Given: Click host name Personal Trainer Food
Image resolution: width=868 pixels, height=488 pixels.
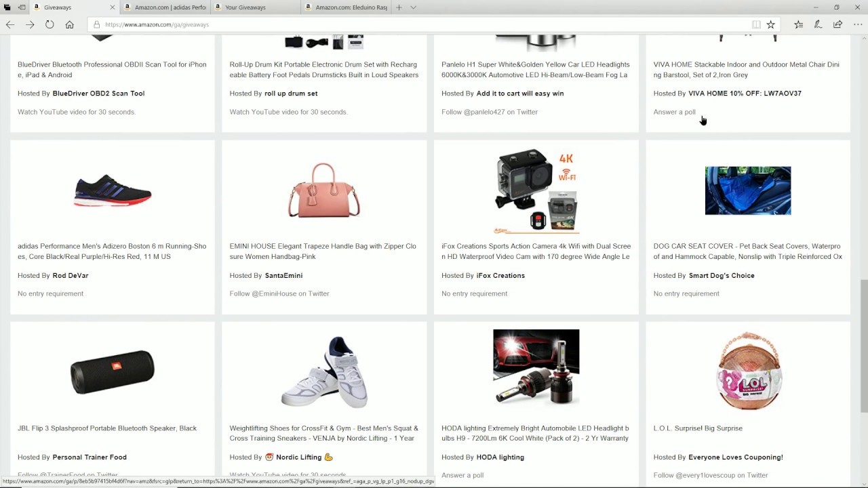Looking at the screenshot, I should (90, 457).
